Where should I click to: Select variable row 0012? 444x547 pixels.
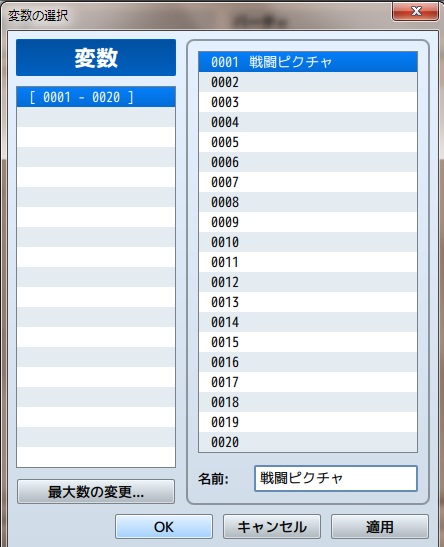pyautogui.click(x=308, y=282)
